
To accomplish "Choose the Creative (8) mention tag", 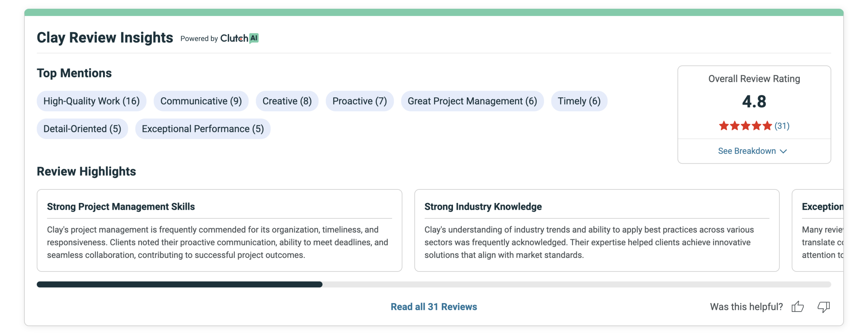I will pyautogui.click(x=287, y=101).
